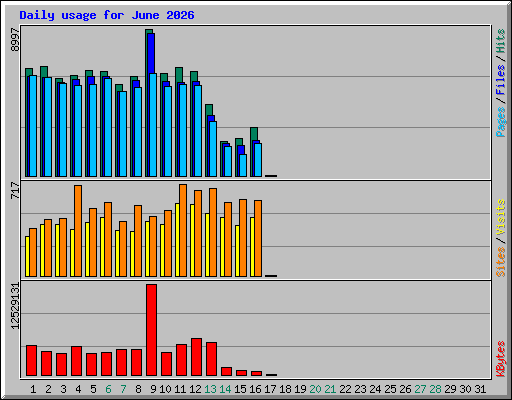Click green weekend day label 21

pyautogui.click(x=330, y=389)
